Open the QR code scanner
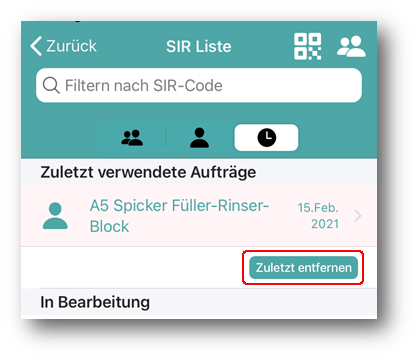Image resolution: width=419 pixels, height=361 pixels. point(307,46)
